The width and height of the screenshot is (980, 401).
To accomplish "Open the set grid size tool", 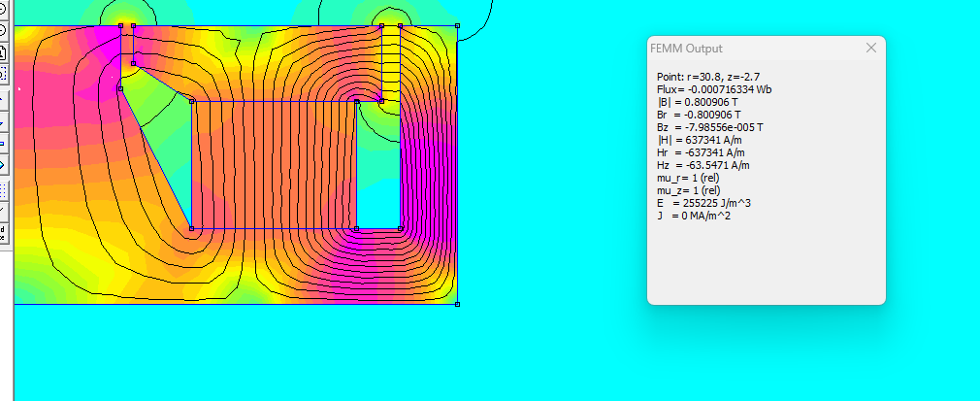I will [2, 233].
